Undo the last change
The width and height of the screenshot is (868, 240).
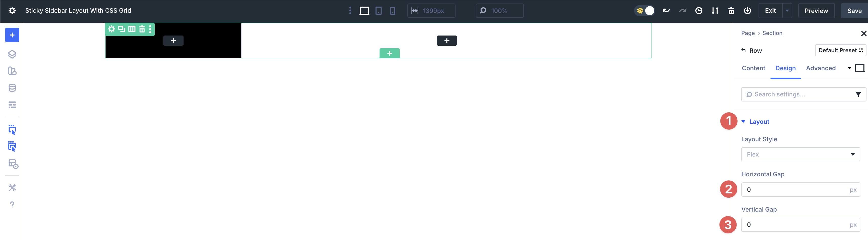pyautogui.click(x=666, y=10)
